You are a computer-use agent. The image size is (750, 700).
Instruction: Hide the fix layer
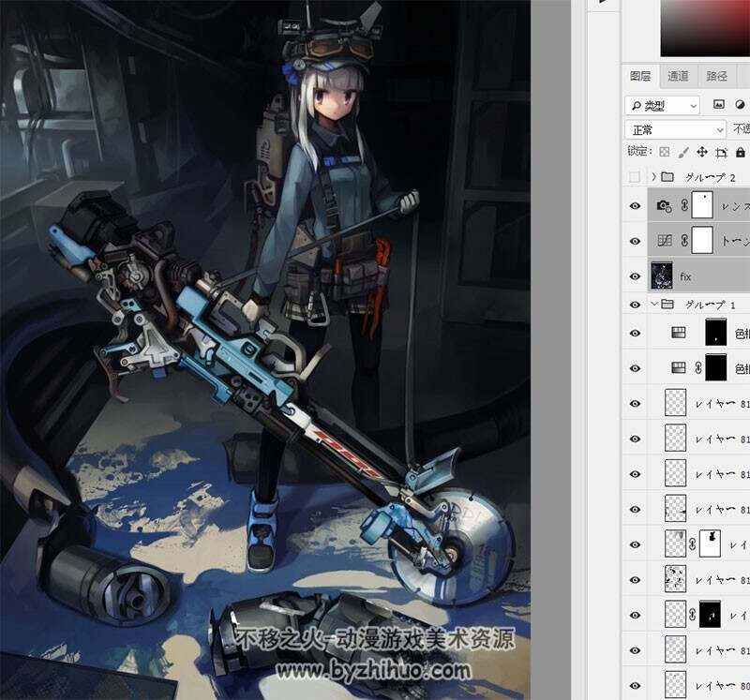635,276
